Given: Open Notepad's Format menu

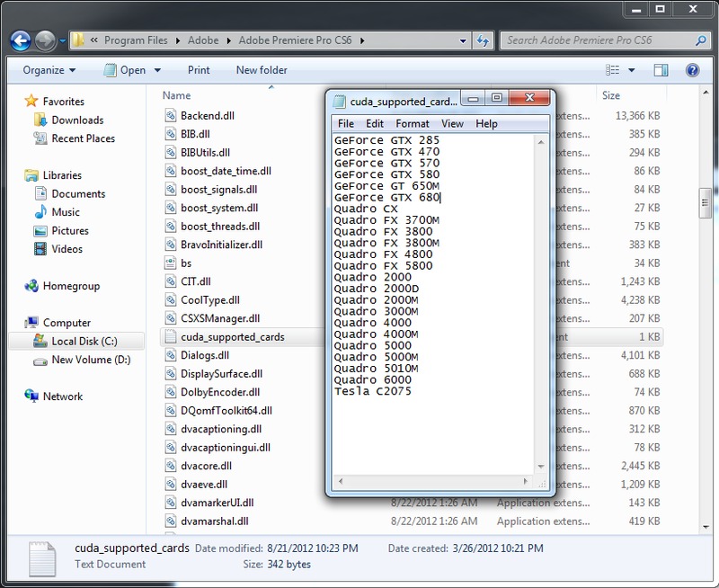Looking at the screenshot, I should (x=412, y=123).
